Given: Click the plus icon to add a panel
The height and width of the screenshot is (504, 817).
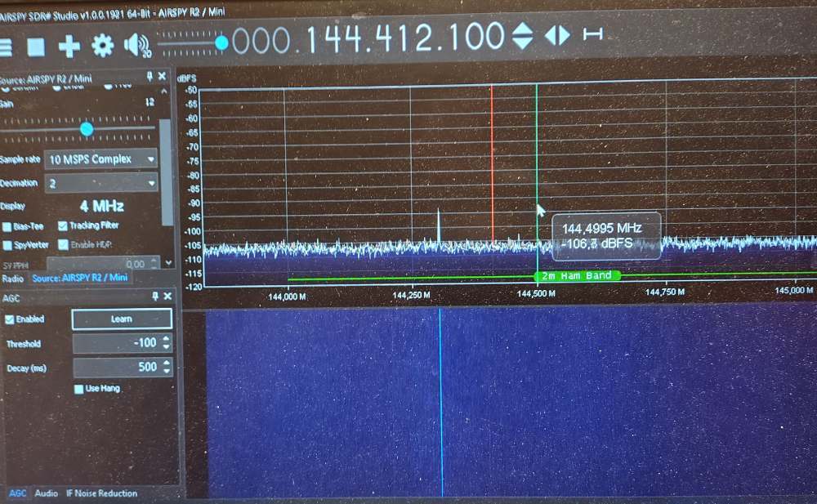Looking at the screenshot, I should (x=69, y=46).
